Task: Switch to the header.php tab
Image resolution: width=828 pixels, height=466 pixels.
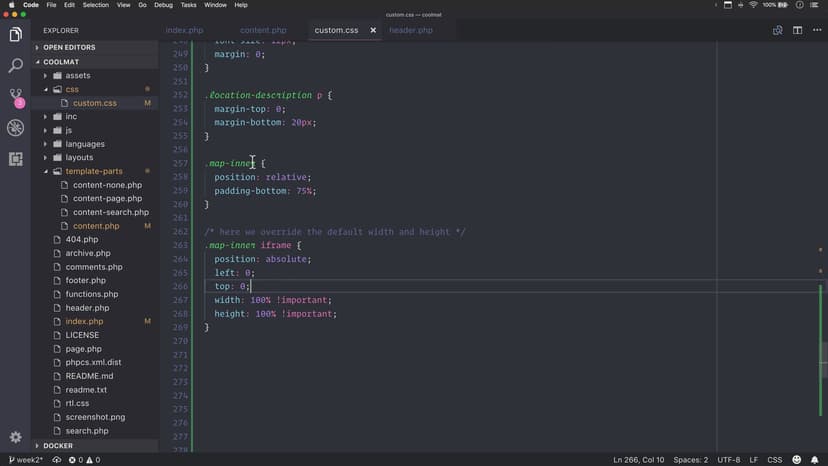Action: point(410,30)
